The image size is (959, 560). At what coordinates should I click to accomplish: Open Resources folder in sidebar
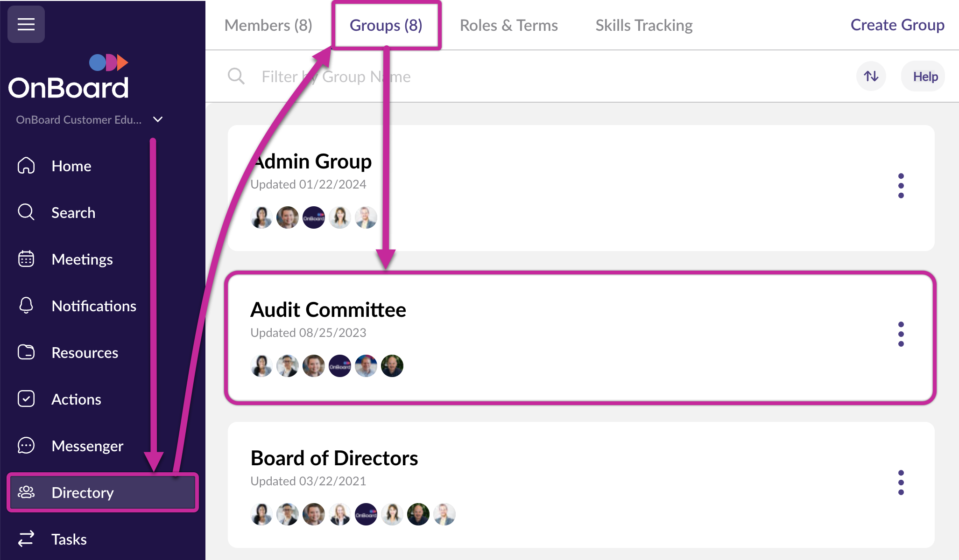coord(26,352)
